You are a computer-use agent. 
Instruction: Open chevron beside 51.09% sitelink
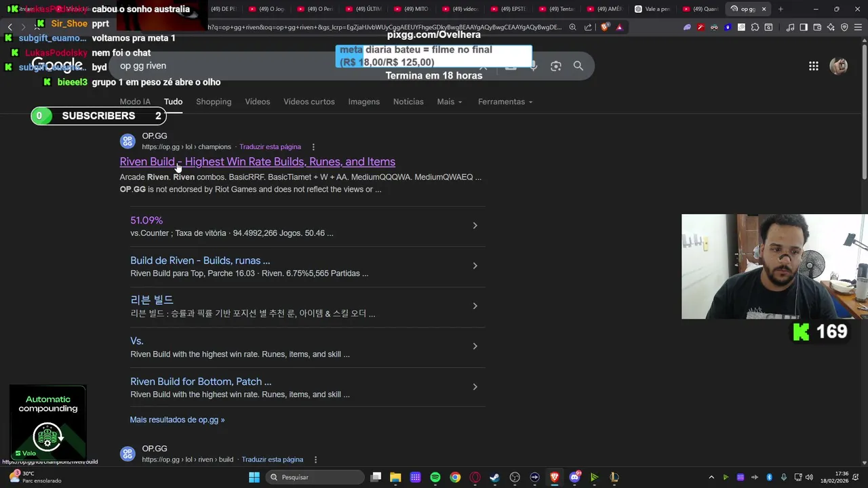coord(475,226)
